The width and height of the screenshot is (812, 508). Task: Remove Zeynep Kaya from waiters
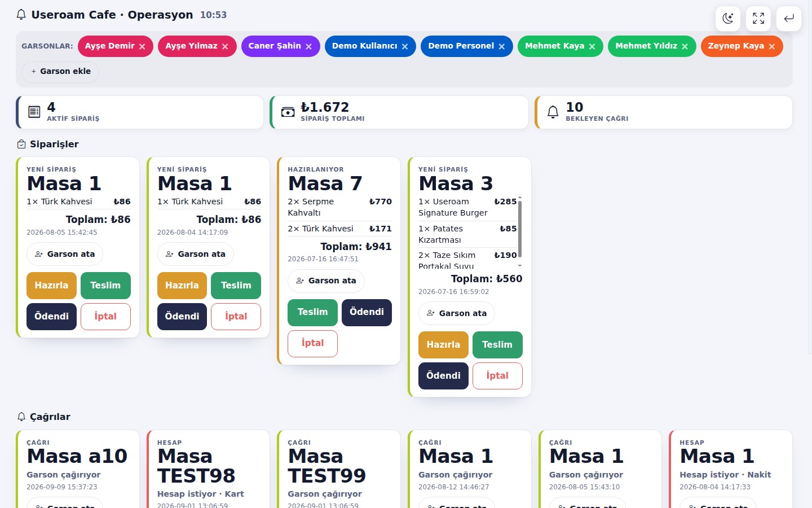[x=772, y=47]
